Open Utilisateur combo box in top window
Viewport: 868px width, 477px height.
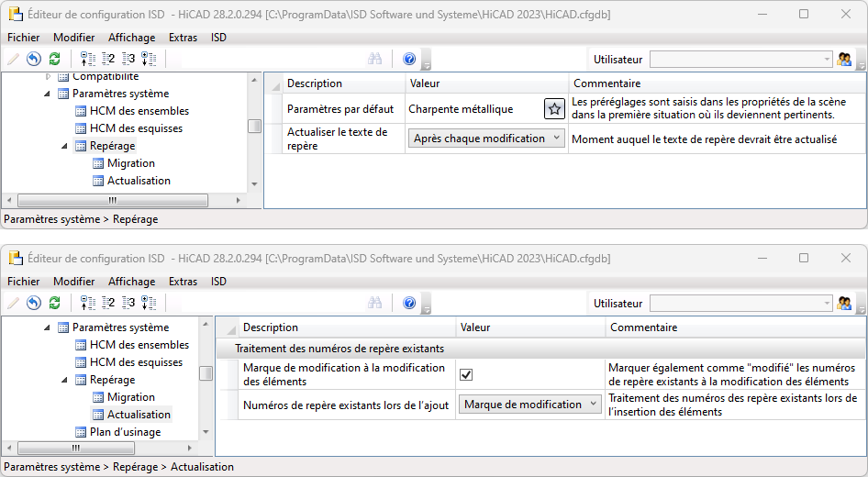tap(740, 60)
